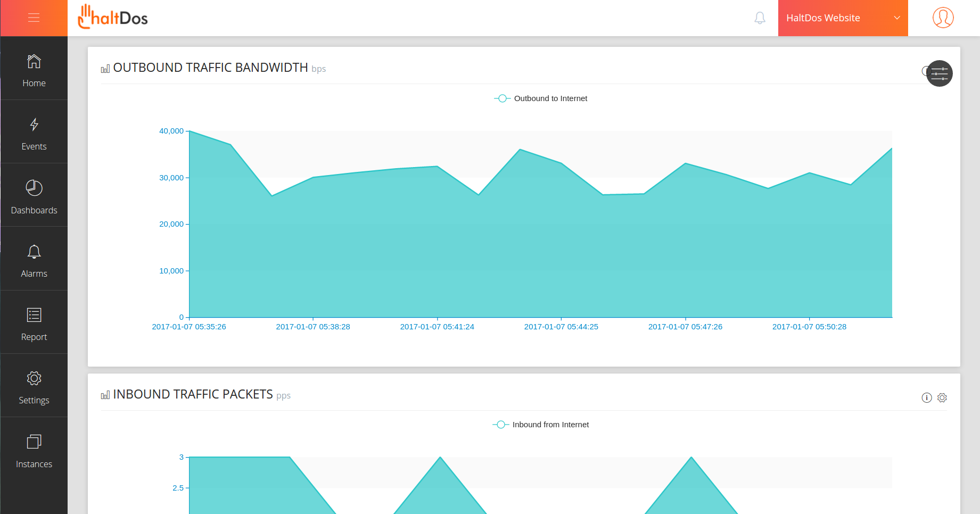Click the 20,000 y-axis label

171,224
